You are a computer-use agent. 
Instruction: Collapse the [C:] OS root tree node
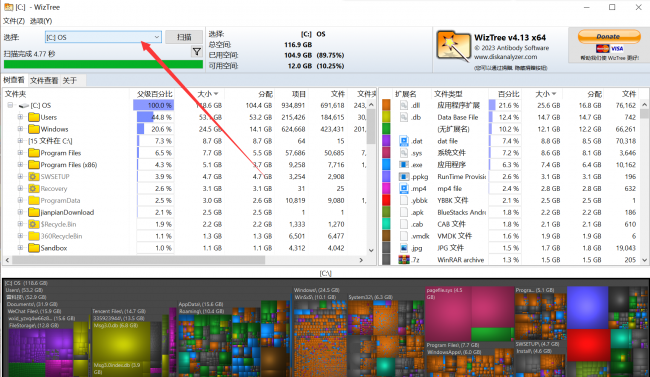coord(10,105)
